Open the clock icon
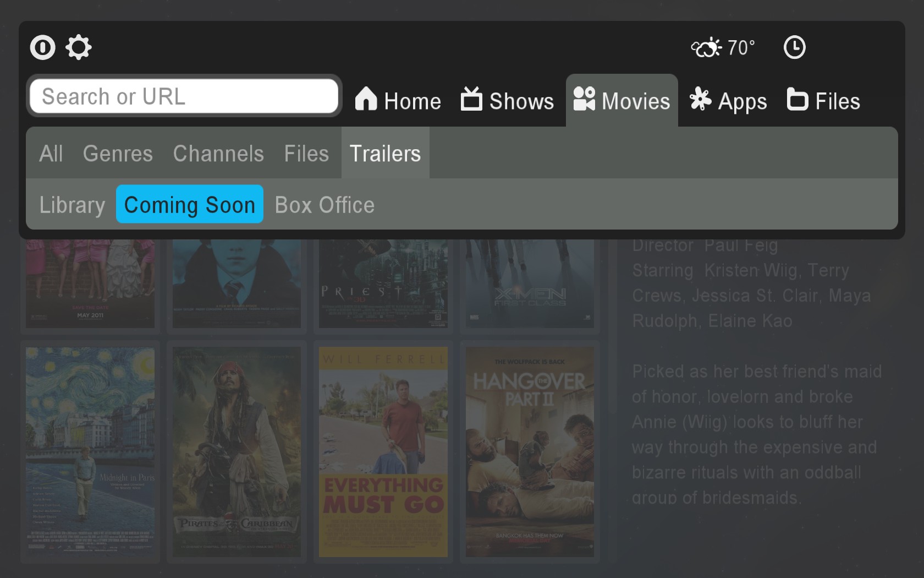 pos(794,48)
